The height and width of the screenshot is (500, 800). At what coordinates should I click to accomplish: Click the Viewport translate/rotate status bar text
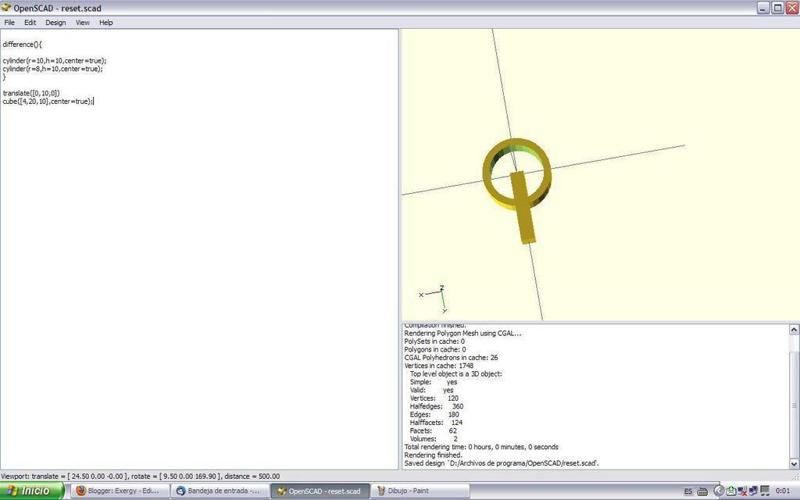point(140,477)
